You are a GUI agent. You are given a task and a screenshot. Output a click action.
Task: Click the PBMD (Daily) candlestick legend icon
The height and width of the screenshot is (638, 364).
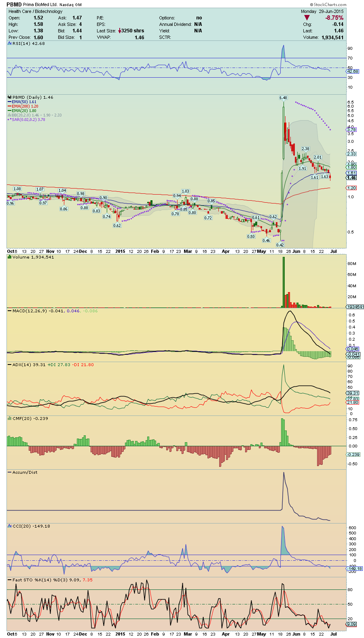tap(10, 97)
